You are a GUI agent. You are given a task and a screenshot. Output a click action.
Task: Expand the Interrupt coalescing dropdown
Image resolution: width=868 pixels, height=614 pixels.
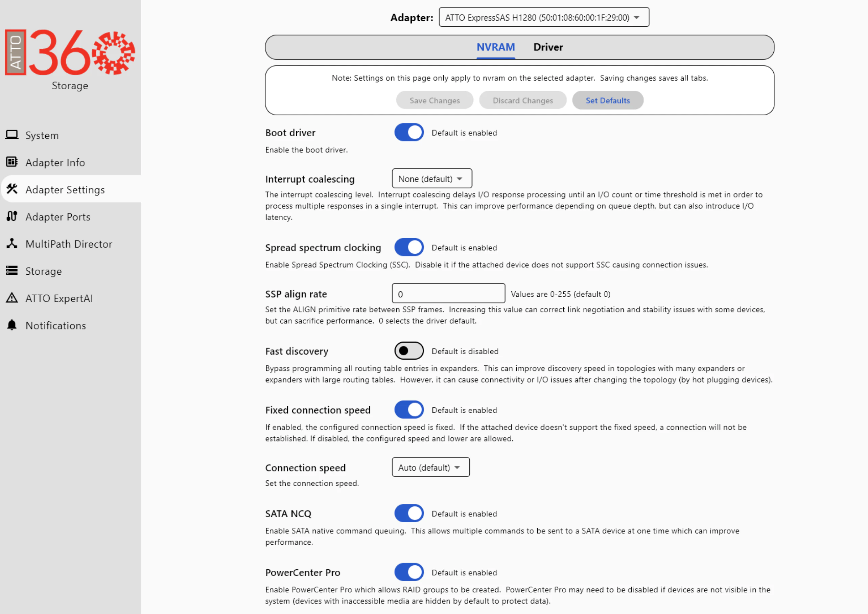click(432, 179)
